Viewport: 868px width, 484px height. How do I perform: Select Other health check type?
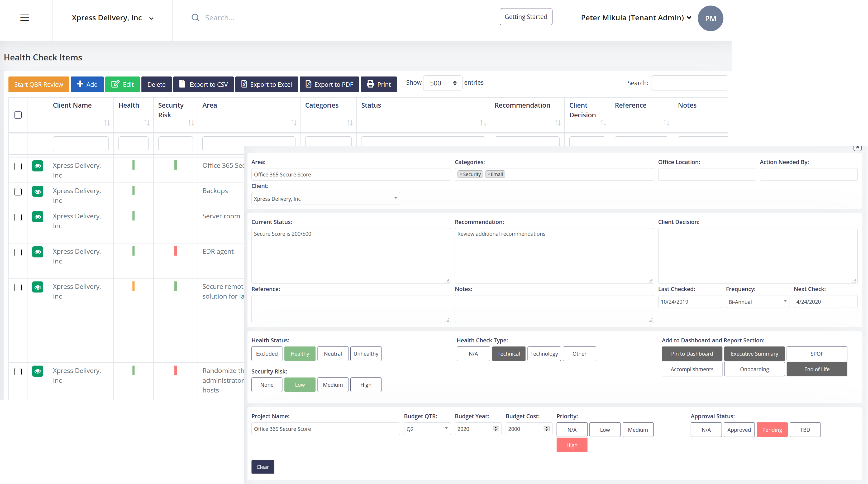tap(579, 354)
